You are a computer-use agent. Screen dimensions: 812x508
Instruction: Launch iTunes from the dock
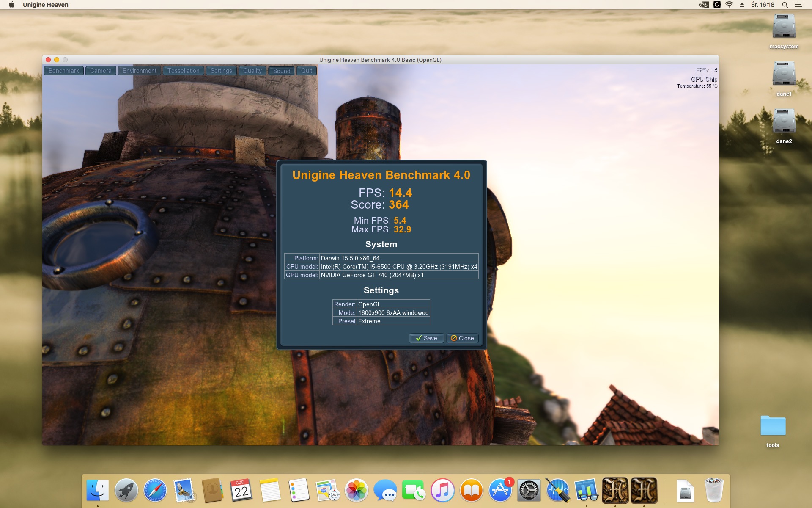click(x=442, y=490)
